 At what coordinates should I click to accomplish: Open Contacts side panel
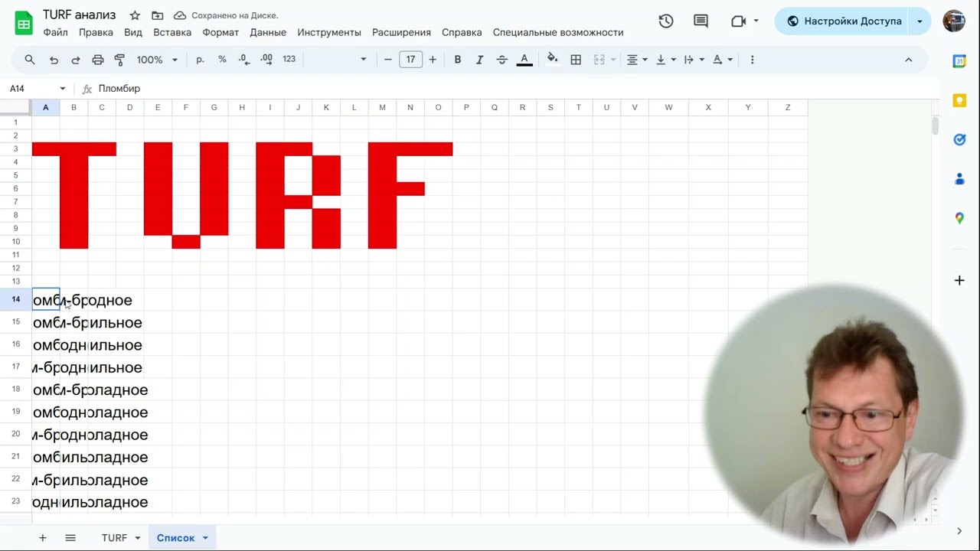(959, 179)
